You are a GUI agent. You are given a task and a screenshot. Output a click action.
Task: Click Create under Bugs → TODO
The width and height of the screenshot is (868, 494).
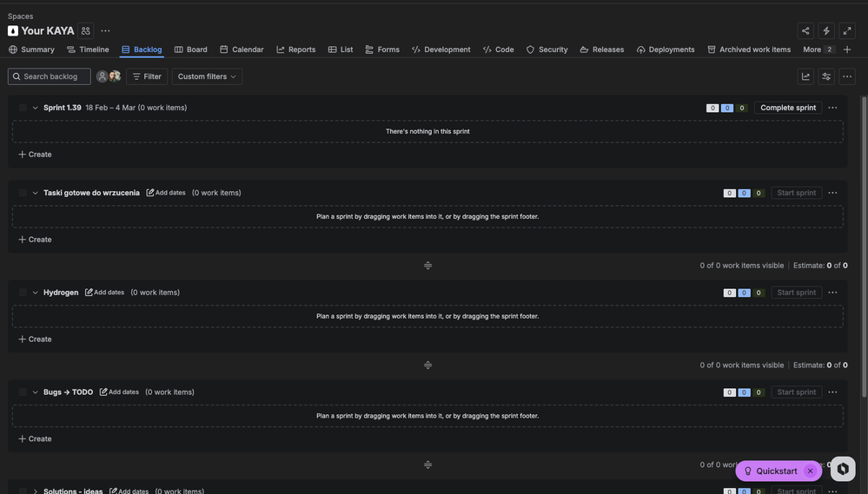pos(35,438)
